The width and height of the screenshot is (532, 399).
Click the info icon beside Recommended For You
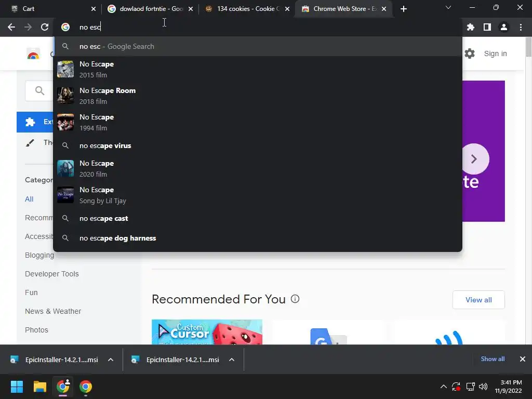pos(295,299)
